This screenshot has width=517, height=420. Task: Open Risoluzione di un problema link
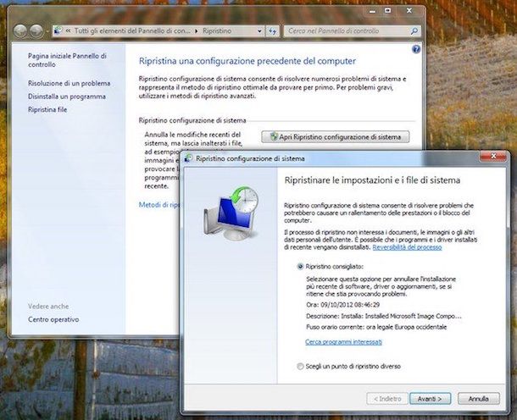coord(69,83)
